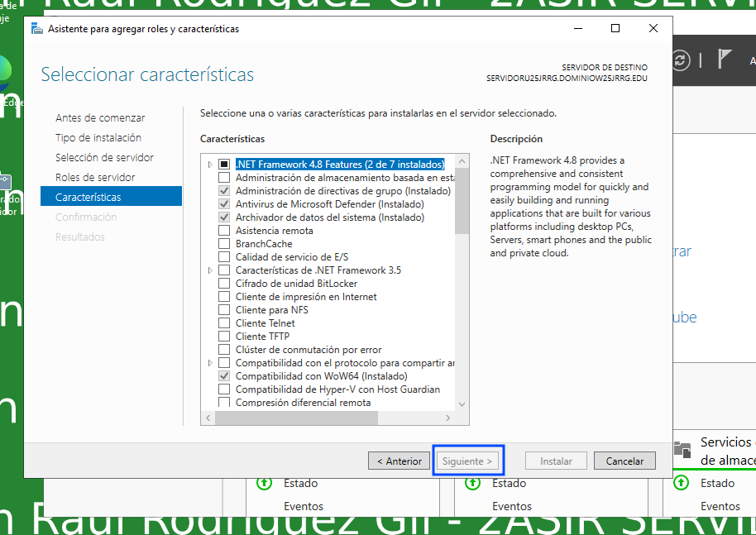Enable the Asistencia remota feature
The image size is (756, 535).
[224, 231]
